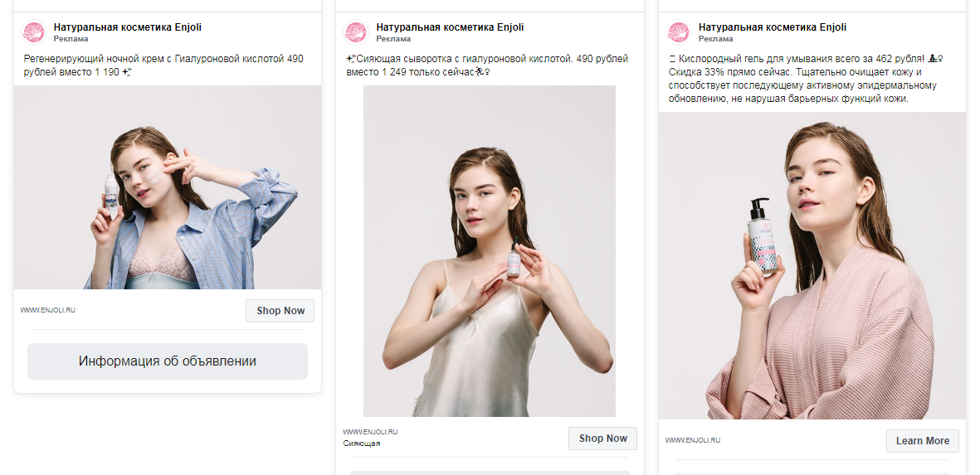Click the Enjoli avatar on the night cream ad

[33, 32]
